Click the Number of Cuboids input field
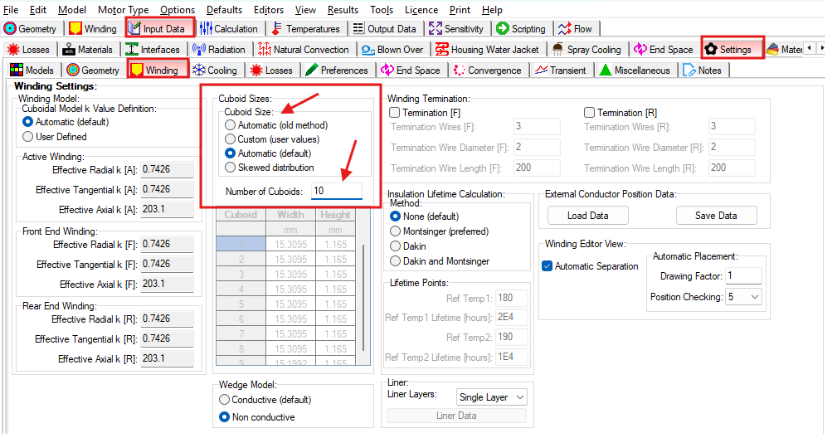This screenshot has width=825, height=435. click(x=335, y=190)
